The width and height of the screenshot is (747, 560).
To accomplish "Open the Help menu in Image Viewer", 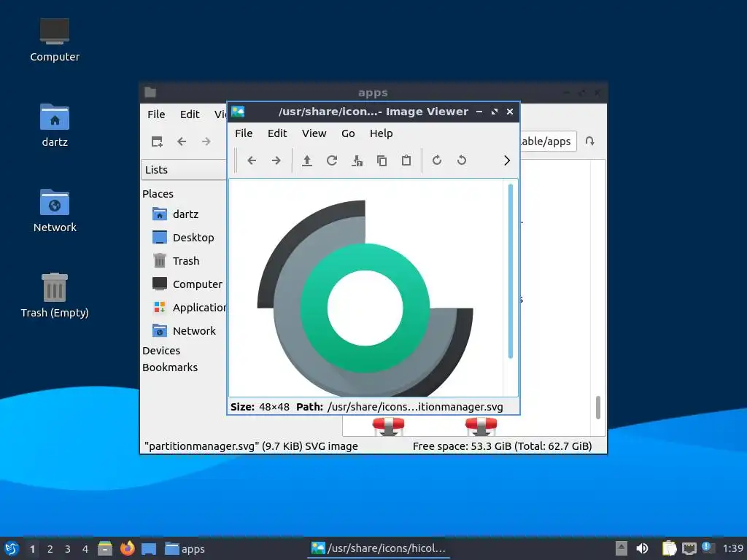I will click(381, 133).
